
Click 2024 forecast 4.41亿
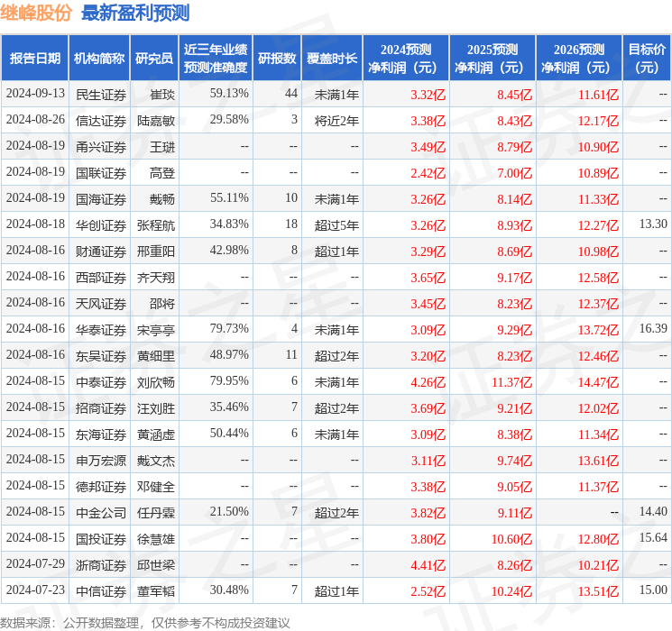(428, 565)
